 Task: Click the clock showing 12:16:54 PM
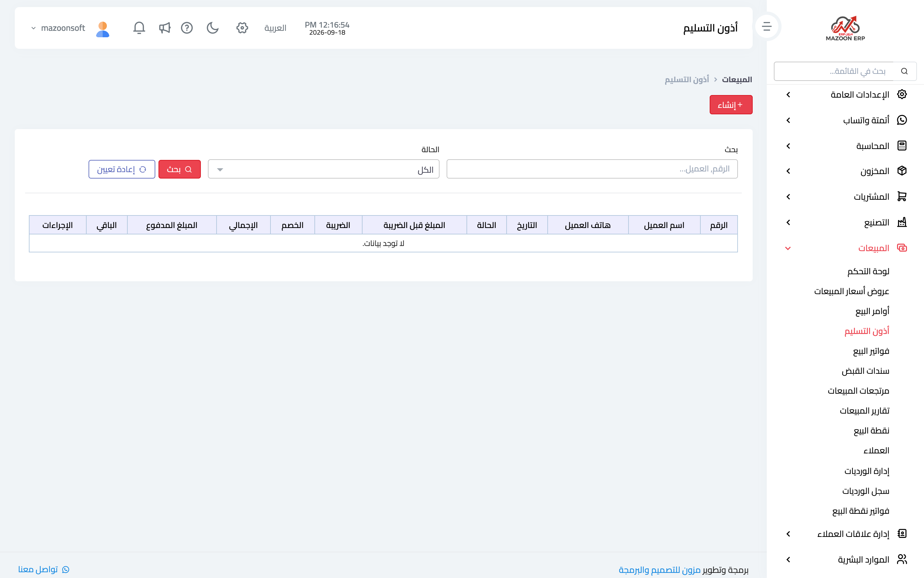tap(327, 25)
